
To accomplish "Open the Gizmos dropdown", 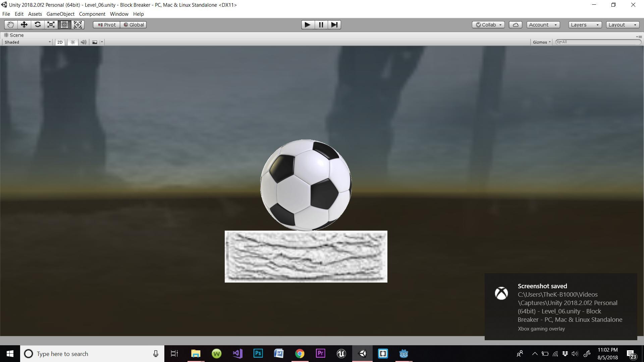I will pyautogui.click(x=542, y=42).
